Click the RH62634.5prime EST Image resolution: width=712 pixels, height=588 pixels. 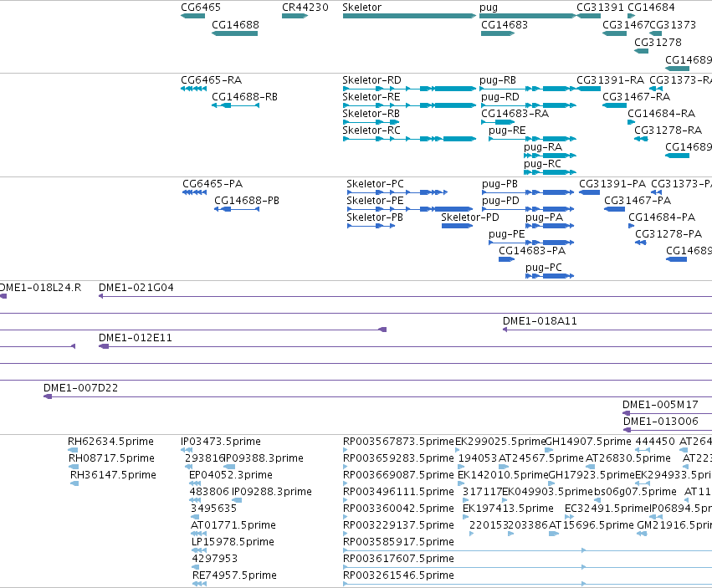tap(73, 450)
